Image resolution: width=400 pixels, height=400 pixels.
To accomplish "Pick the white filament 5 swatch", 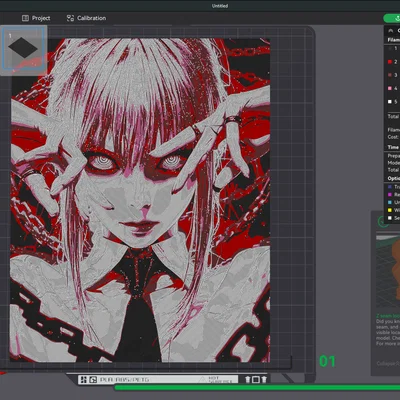I will [x=390, y=102].
